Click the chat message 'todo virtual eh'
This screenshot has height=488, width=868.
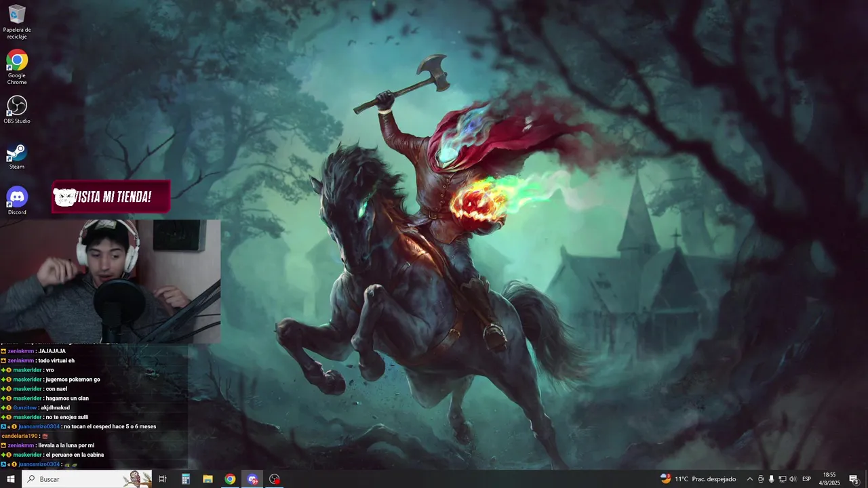coord(56,361)
